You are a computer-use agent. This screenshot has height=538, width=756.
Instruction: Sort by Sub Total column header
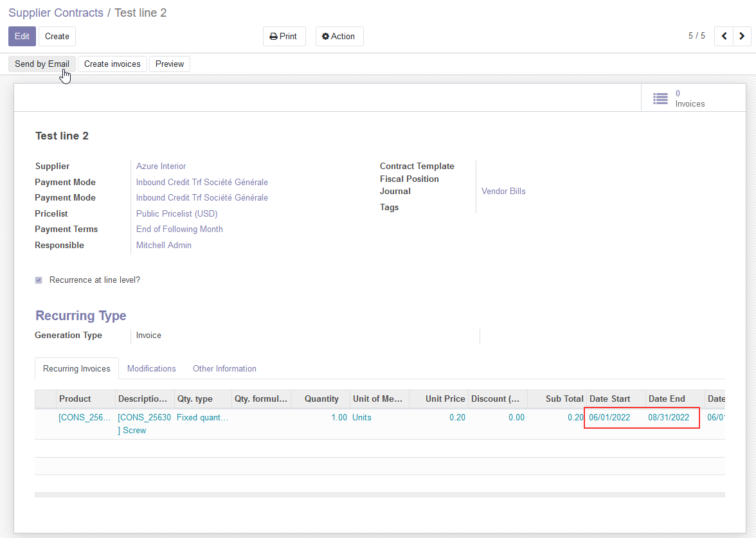557,399
